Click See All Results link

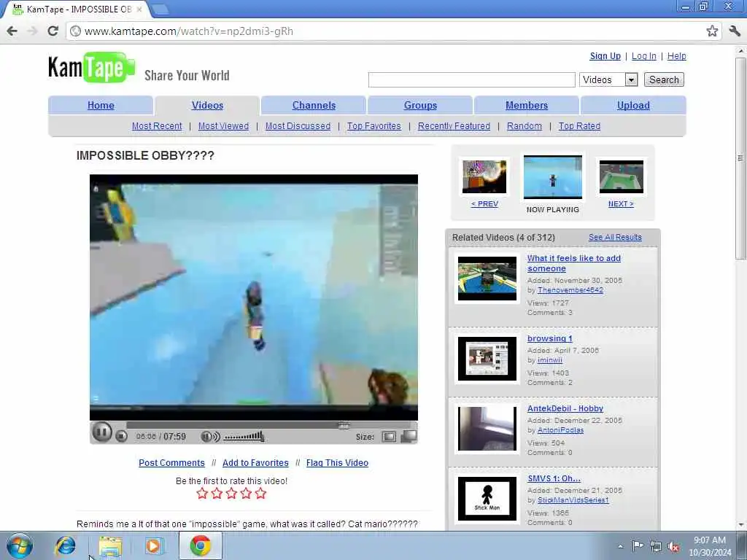tap(615, 237)
